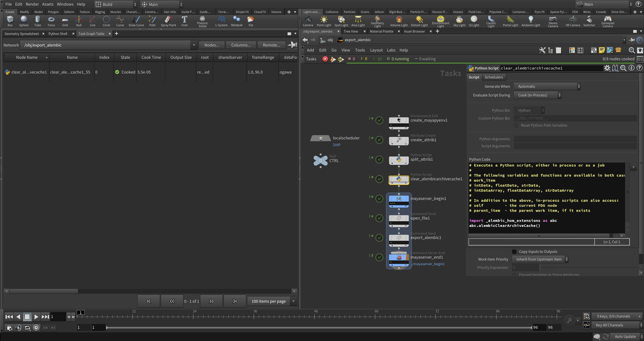
Task: Open the Assets menu
Action: (x=48, y=4)
